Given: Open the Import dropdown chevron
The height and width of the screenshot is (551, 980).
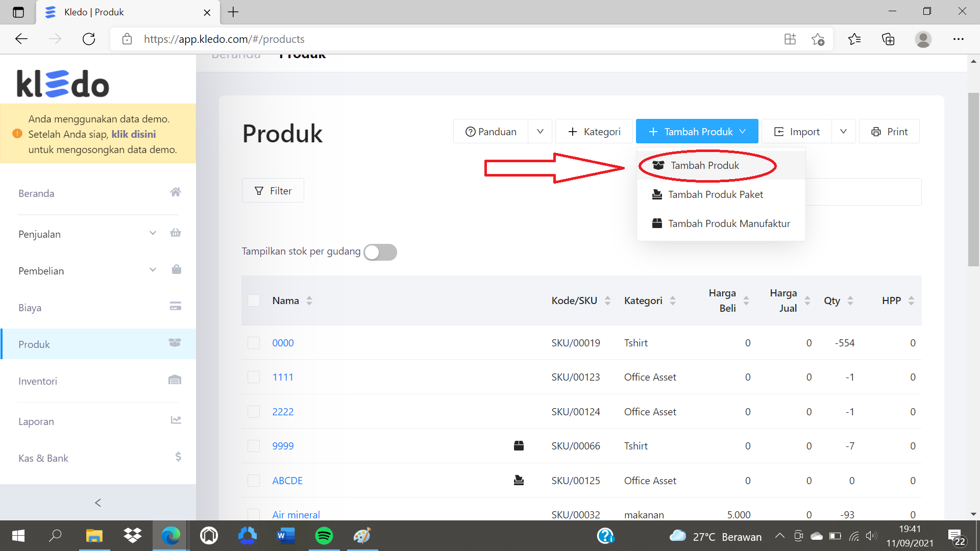Looking at the screenshot, I should click(x=843, y=131).
